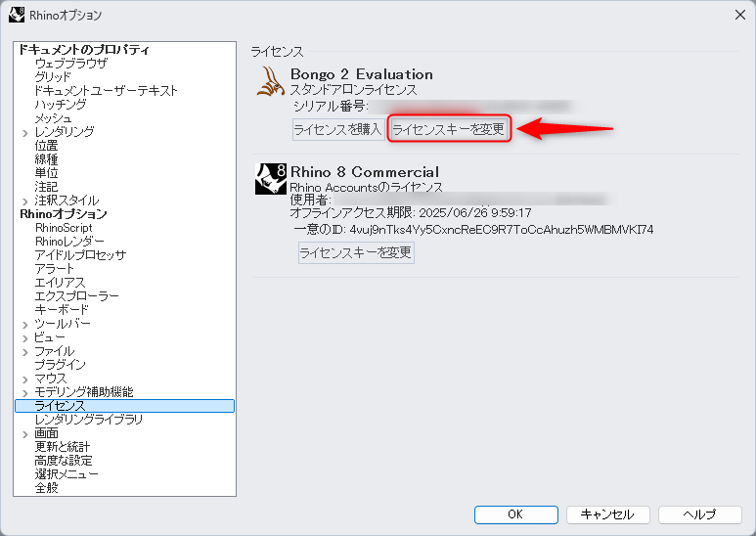This screenshot has height=536, width=756.
Task: Open the プラグイン options page
Action: pyautogui.click(x=61, y=365)
